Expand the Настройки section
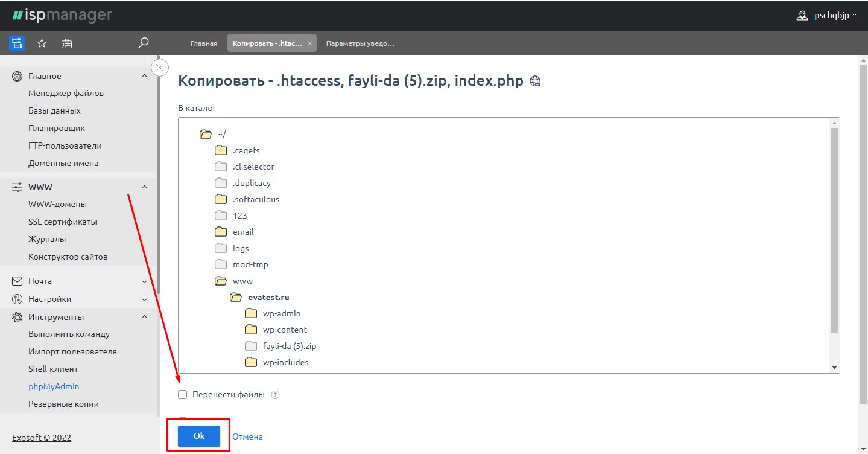Screen dimensions: 868x454 [x=144, y=299]
